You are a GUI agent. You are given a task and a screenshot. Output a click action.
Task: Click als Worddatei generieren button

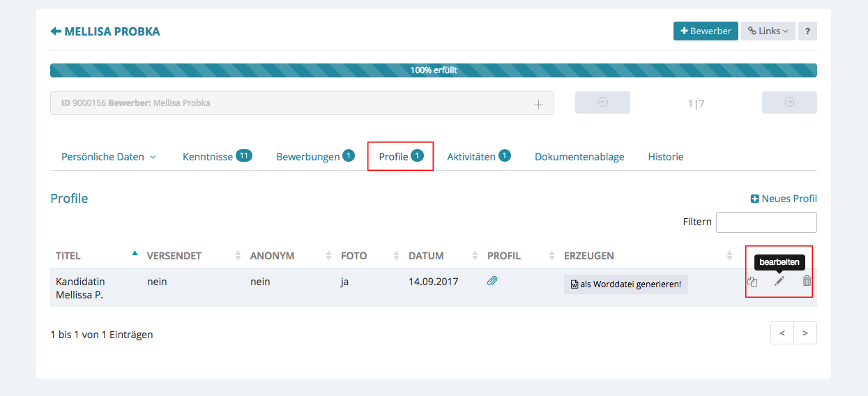coord(625,284)
